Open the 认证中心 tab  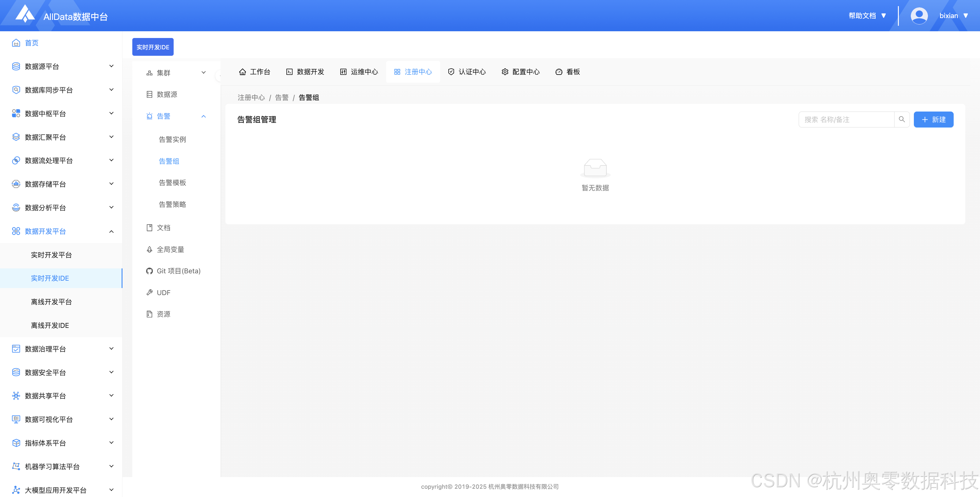click(467, 72)
